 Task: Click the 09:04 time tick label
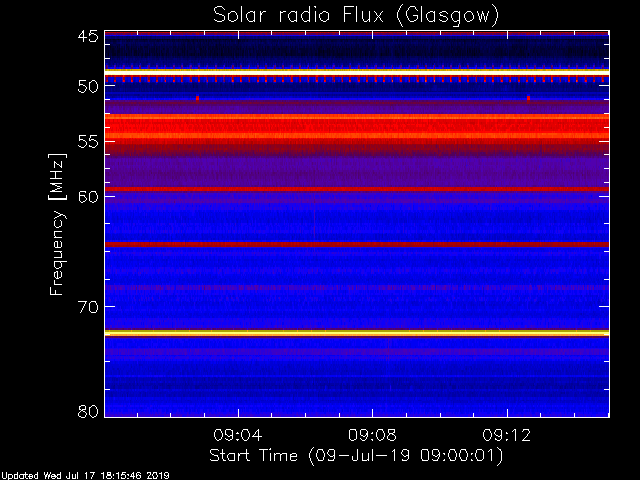(x=238, y=436)
